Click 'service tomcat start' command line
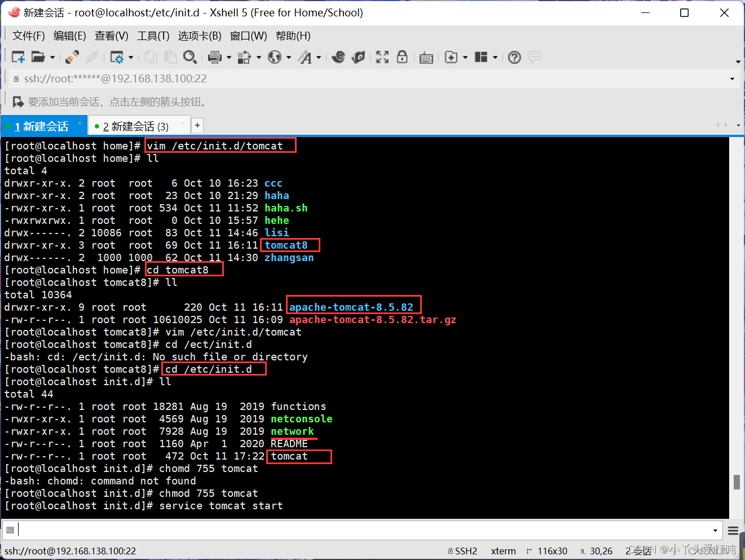 tap(221, 506)
